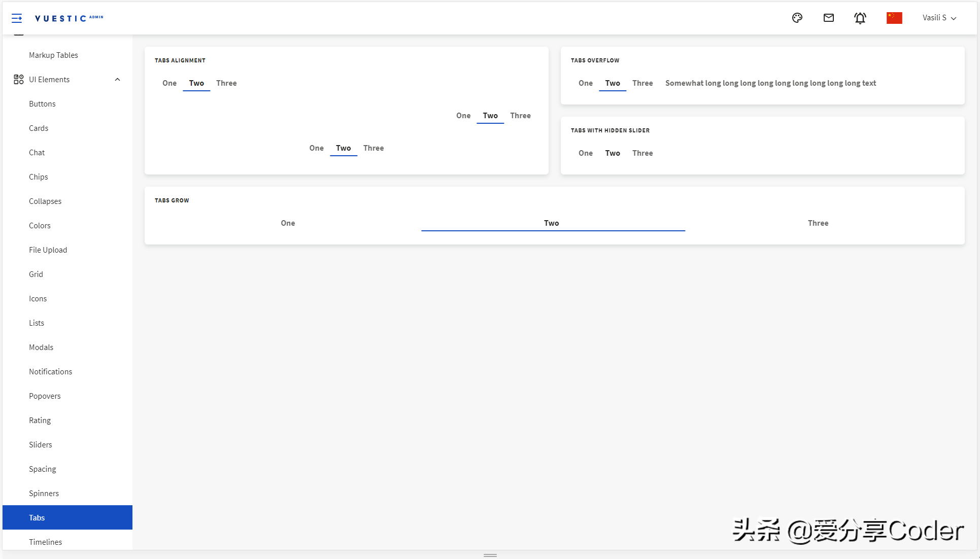Toggle the Tabs Alignment tab One
This screenshot has width=980, height=559.
click(x=169, y=83)
